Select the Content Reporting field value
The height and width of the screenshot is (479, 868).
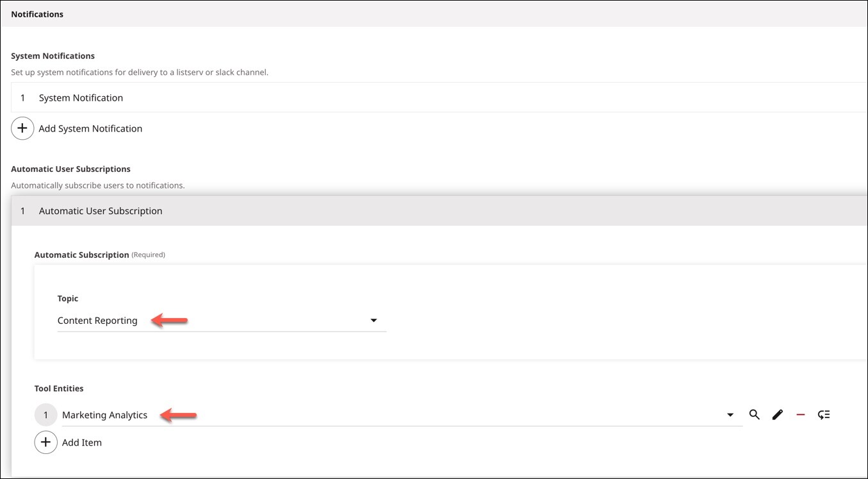pyautogui.click(x=97, y=320)
